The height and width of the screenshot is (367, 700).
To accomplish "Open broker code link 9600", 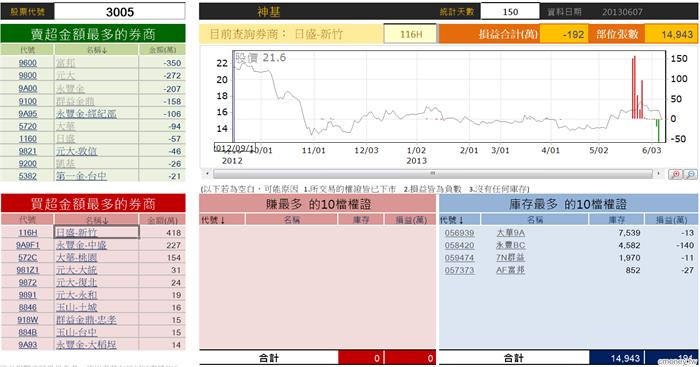I will 28,63.
